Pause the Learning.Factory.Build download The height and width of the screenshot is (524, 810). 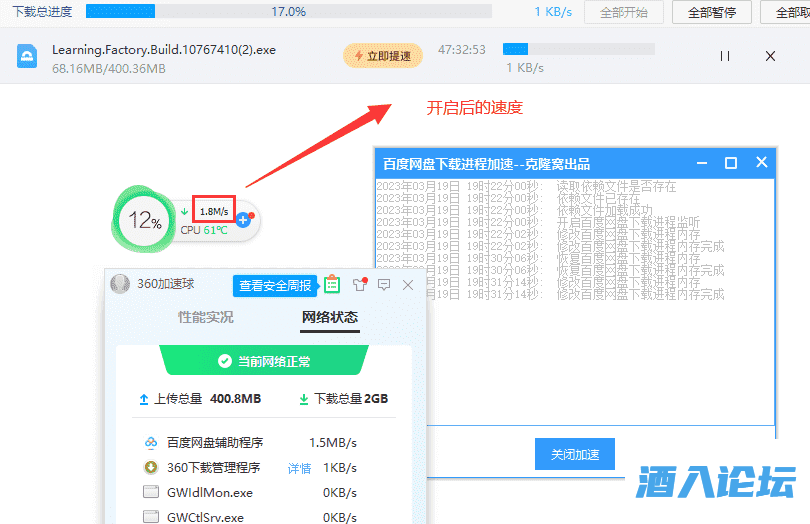(725, 56)
